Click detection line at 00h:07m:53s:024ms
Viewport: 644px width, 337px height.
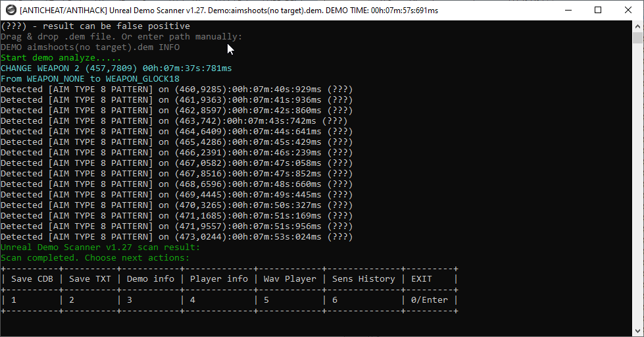(176, 237)
